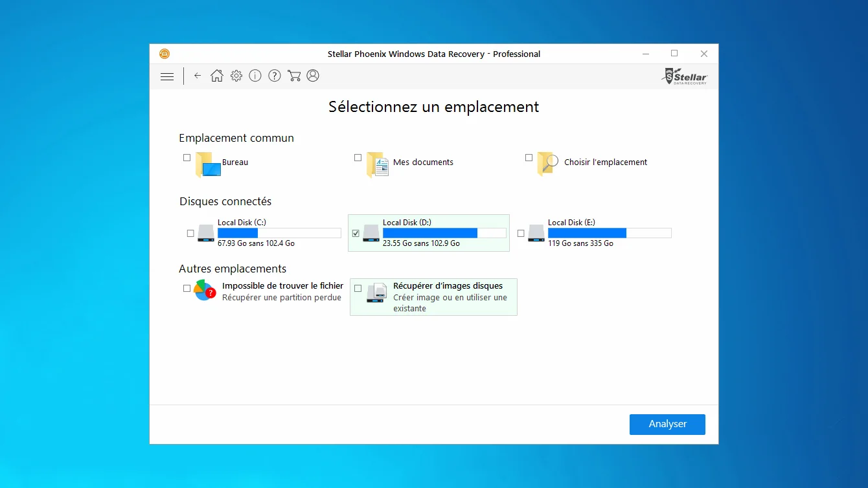Click the Stellar Data Recovery logo

pos(685,76)
